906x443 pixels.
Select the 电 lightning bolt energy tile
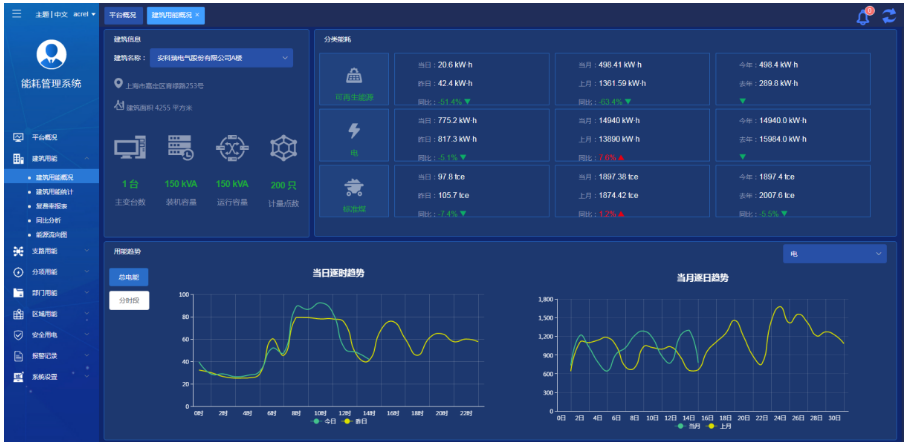click(354, 135)
